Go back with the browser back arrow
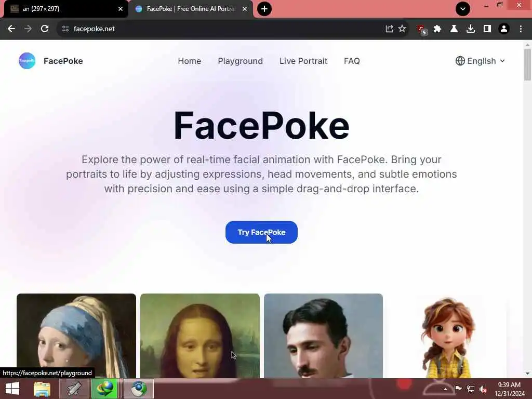Screen dimensions: 532x399 (11, 29)
